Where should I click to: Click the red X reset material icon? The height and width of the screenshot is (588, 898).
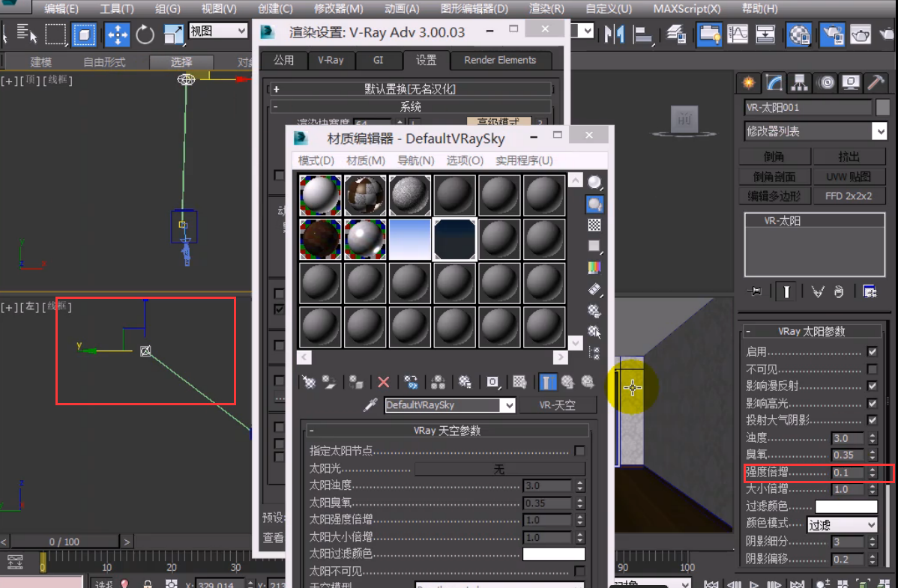point(383,382)
